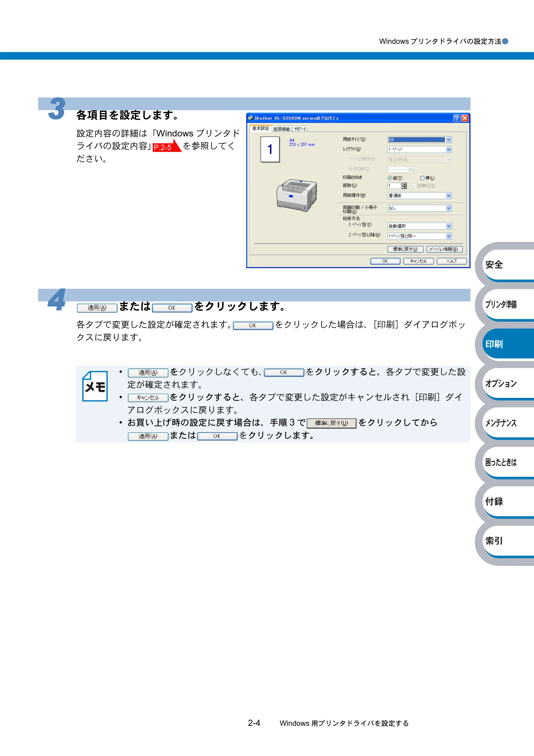Screen dimensions: 534x756
Task: Click the 標準に戻す button in the dialog
Action: [x=405, y=249]
